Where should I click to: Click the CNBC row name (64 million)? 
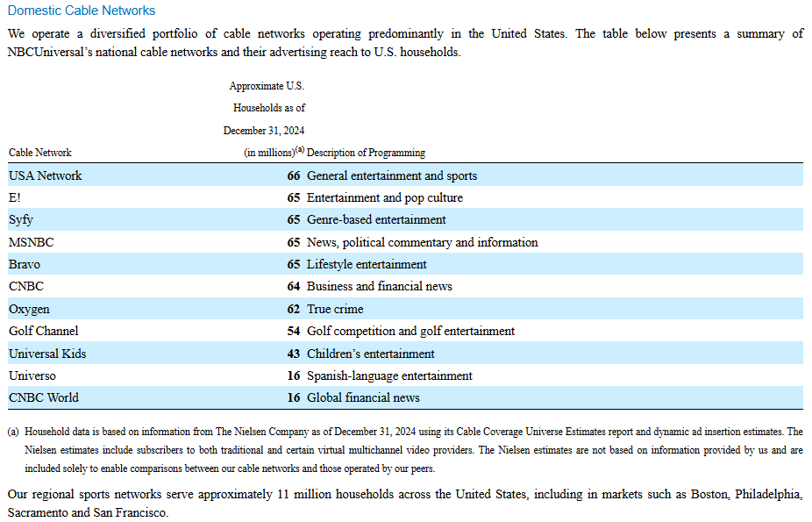[x=26, y=286]
